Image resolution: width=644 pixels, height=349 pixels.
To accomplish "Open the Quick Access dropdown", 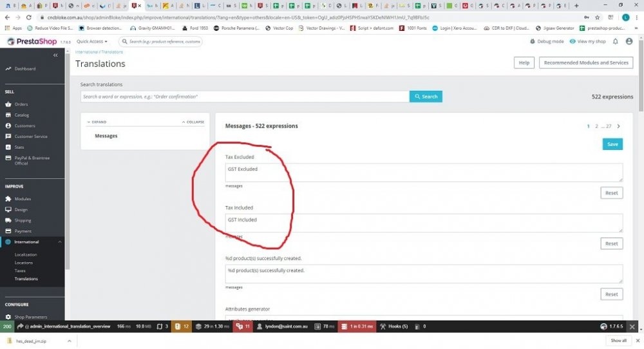I will tap(91, 41).
